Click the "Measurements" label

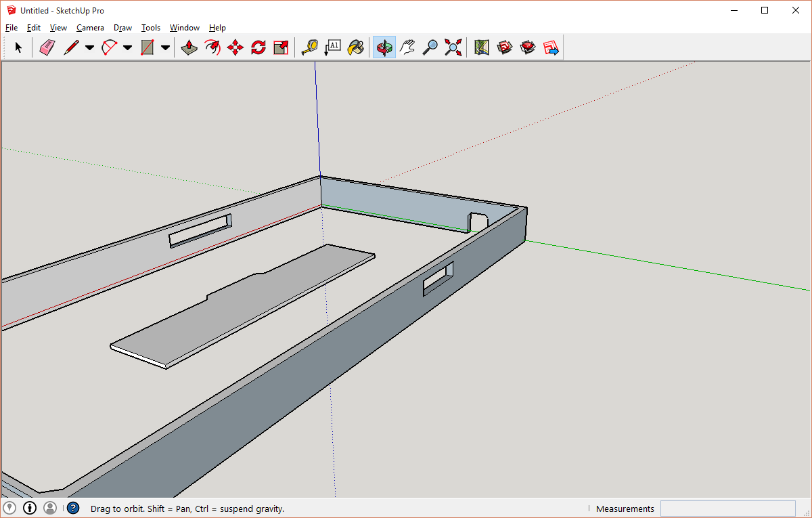[625, 509]
